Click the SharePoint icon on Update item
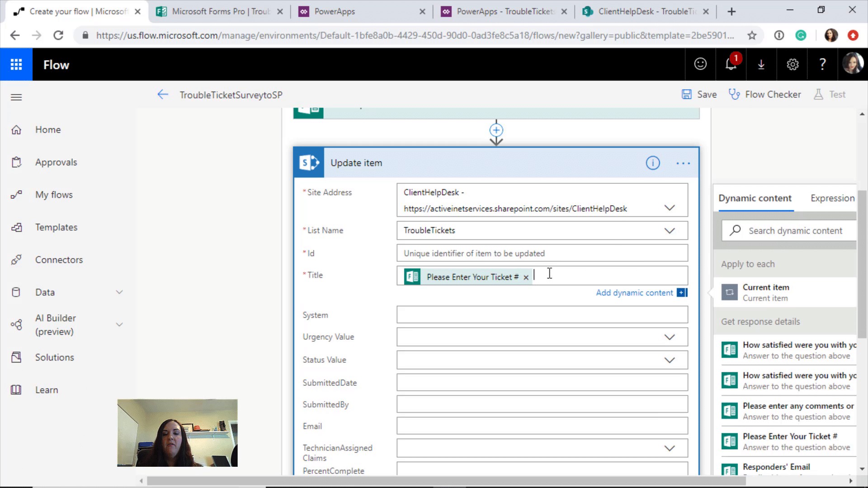 pyautogui.click(x=309, y=163)
